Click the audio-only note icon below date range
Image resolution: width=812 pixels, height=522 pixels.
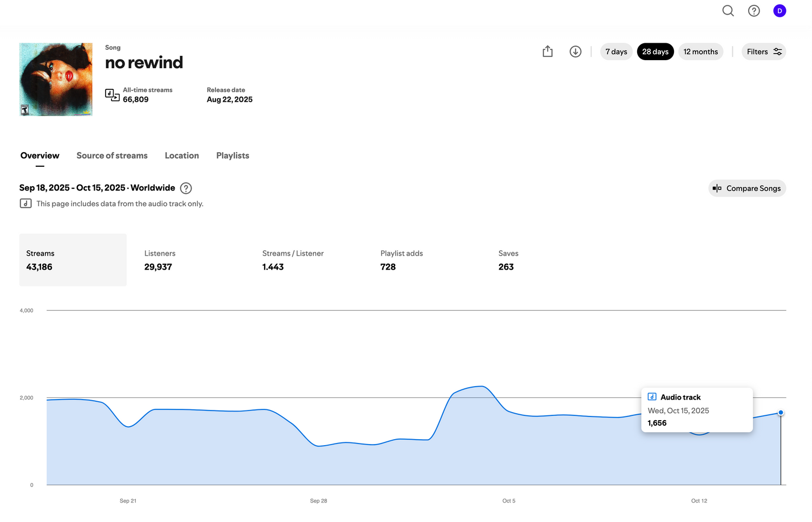(x=25, y=204)
